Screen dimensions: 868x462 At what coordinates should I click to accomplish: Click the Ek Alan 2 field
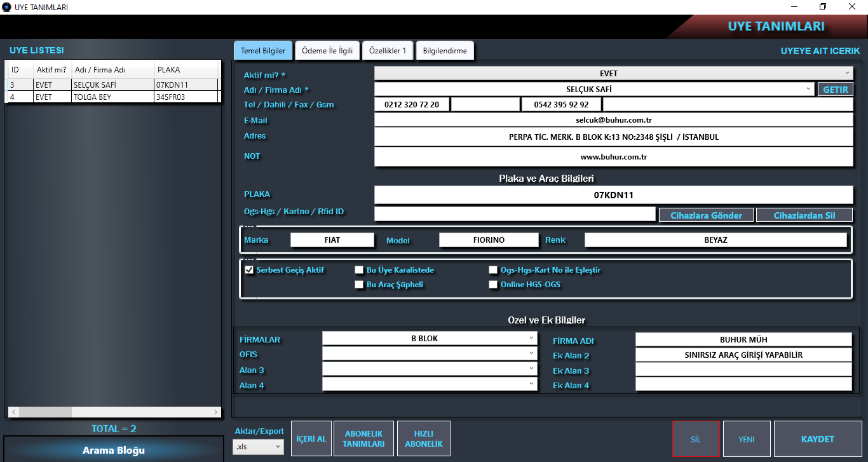743,355
